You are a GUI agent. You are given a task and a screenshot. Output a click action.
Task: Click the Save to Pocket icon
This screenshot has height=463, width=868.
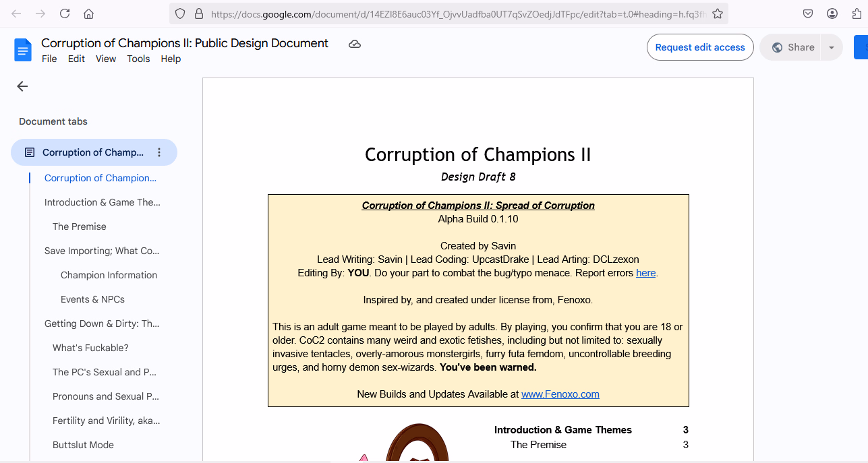(x=808, y=13)
